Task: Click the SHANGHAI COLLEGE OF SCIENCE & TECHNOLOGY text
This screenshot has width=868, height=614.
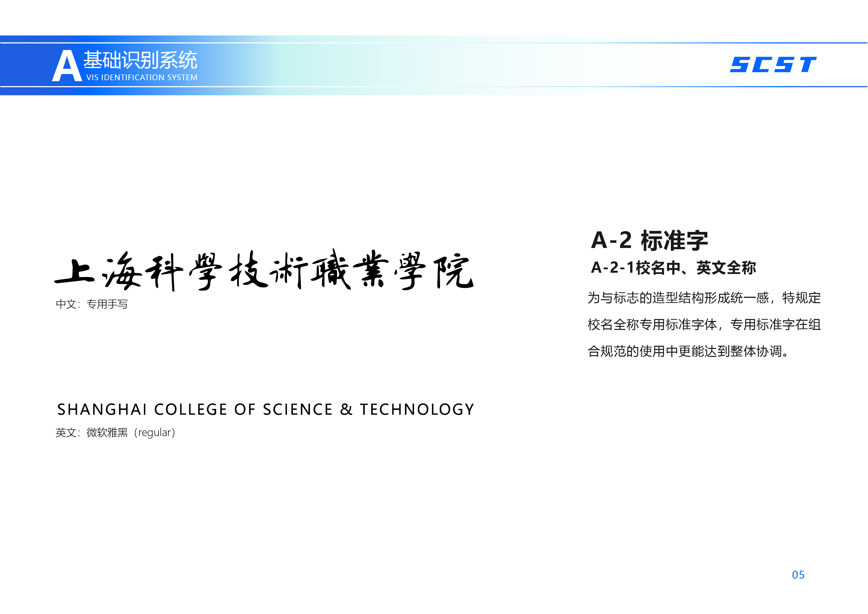Action: tap(265, 410)
